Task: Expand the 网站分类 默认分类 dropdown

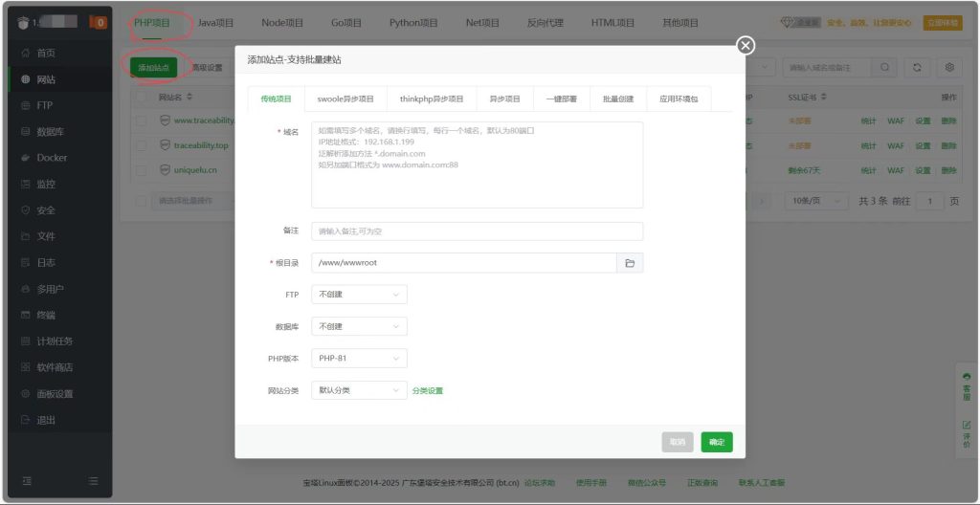Action: (x=359, y=390)
